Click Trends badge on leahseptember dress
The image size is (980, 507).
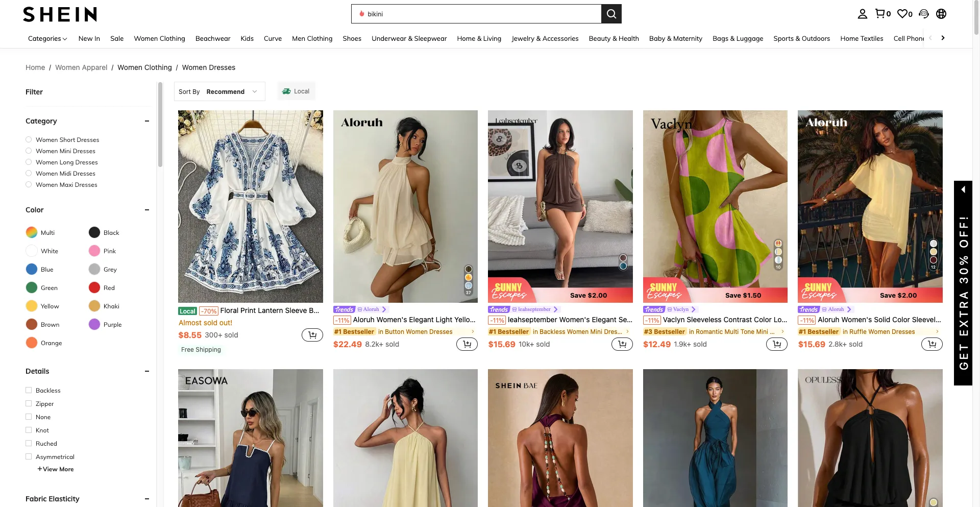[499, 309]
